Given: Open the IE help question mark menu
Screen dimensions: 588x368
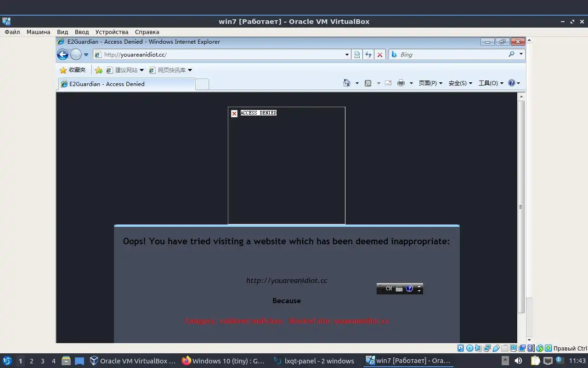Looking at the screenshot, I should 514,83.
